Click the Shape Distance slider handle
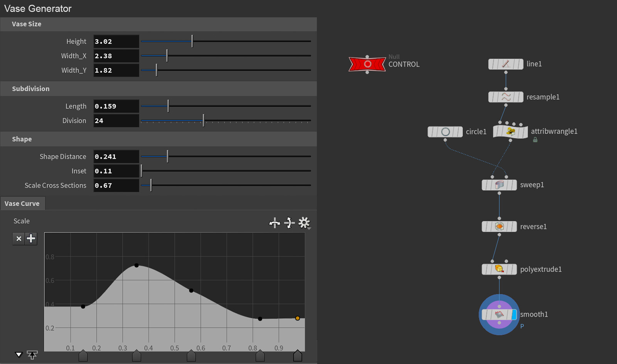 tap(167, 156)
